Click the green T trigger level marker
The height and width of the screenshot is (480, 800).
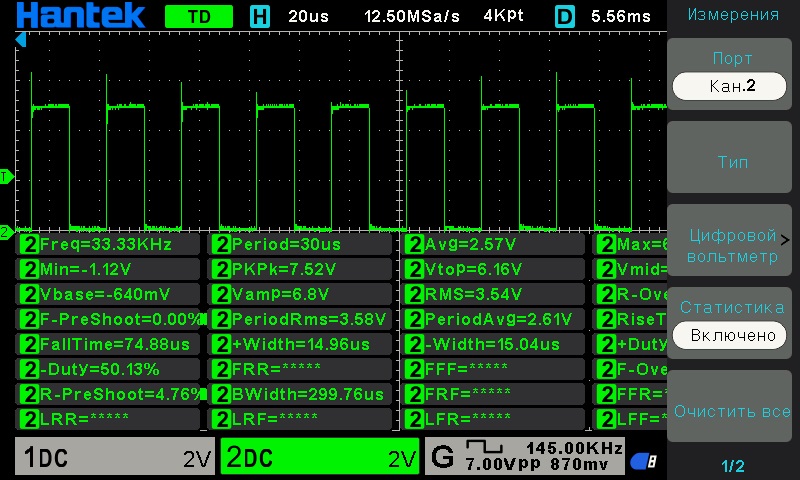click(x=6, y=176)
